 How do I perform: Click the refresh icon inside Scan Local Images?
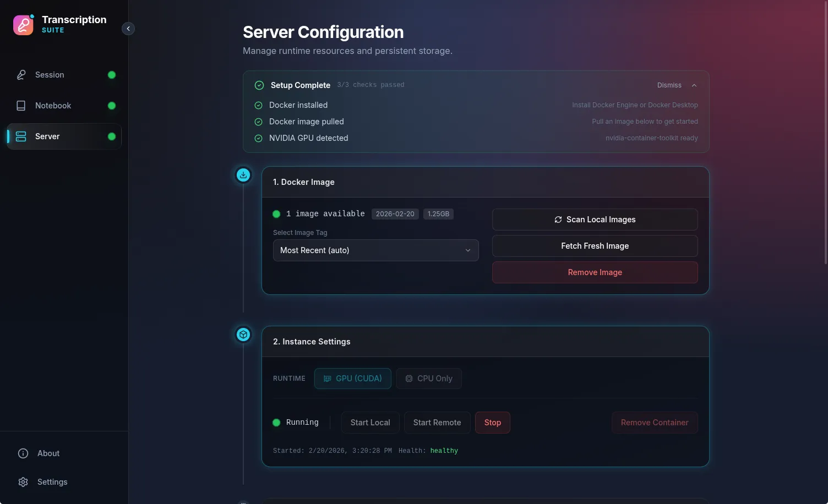point(558,219)
